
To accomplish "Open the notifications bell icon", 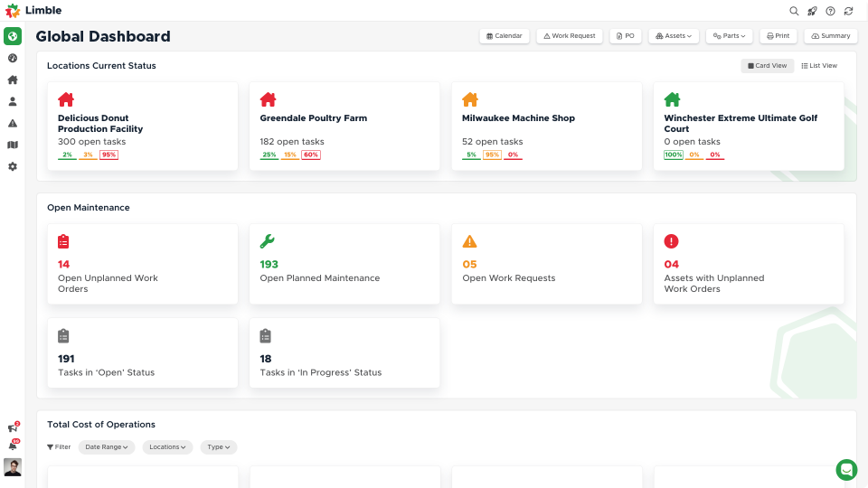I will pyautogui.click(x=13, y=446).
